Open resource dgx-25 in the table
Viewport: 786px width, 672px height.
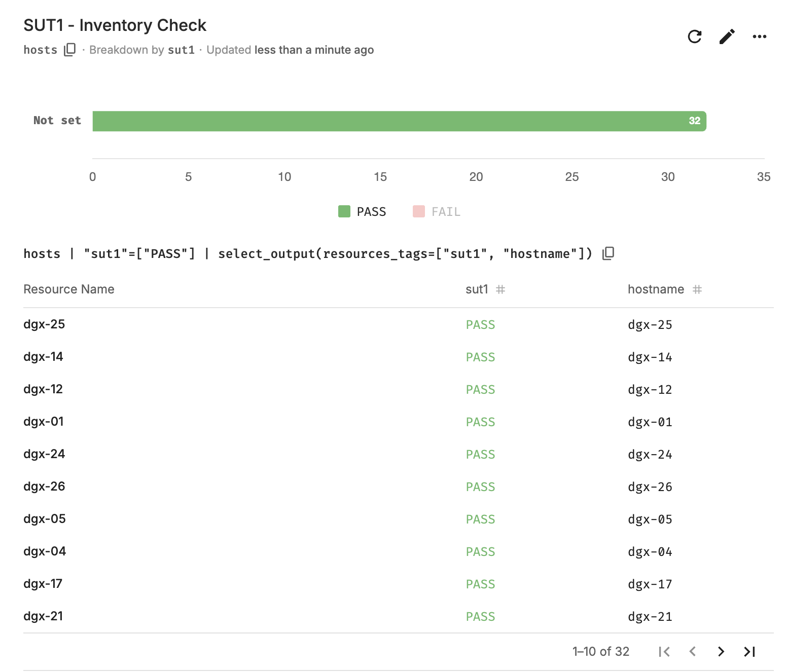click(x=44, y=324)
